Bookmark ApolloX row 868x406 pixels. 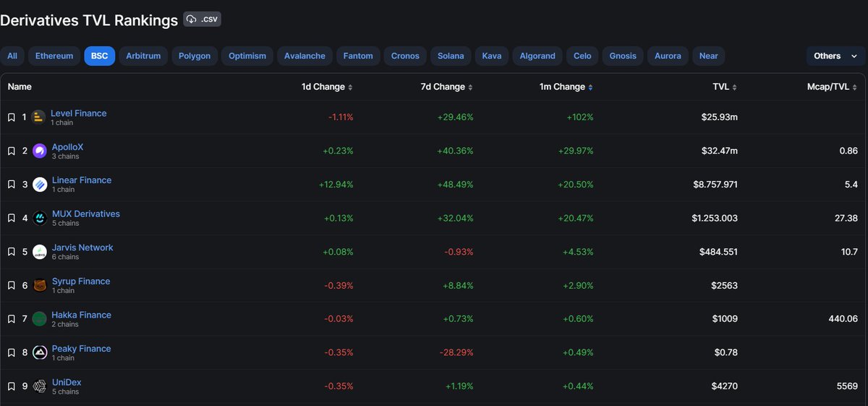[x=12, y=151]
